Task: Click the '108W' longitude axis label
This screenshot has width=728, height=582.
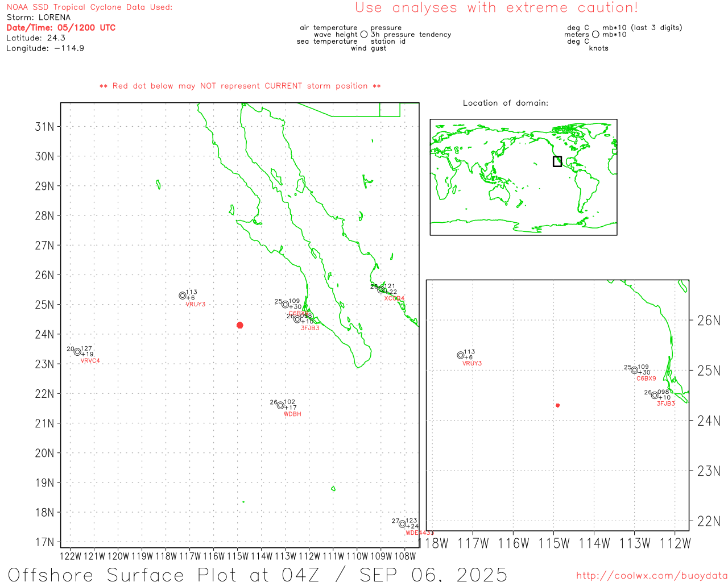Action: [405, 556]
